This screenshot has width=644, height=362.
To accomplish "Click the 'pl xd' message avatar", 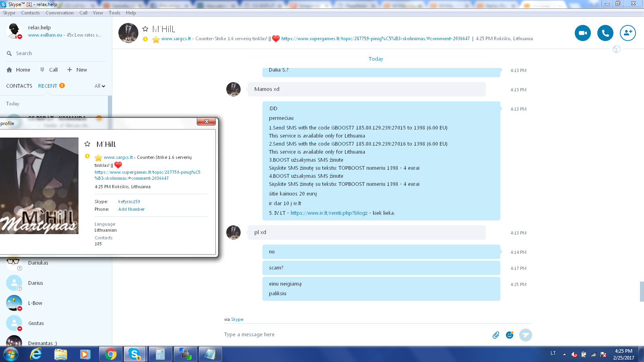I will coord(233,232).
